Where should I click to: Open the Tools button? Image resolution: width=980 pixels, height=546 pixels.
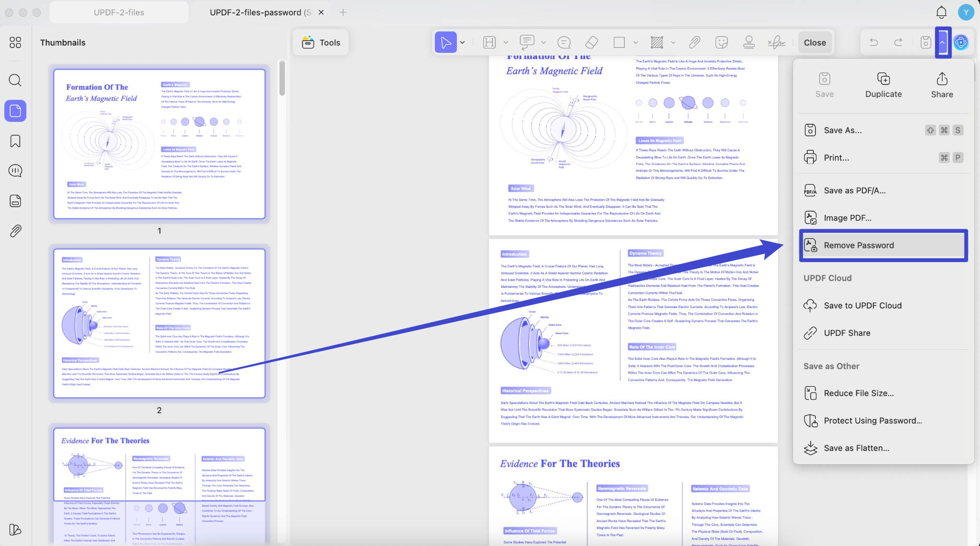pos(321,42)
